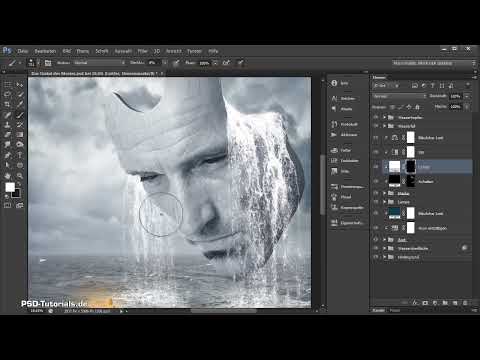480x360 pixels.
Task: Click the white foreground color swatch
Action: coord(10,187)
